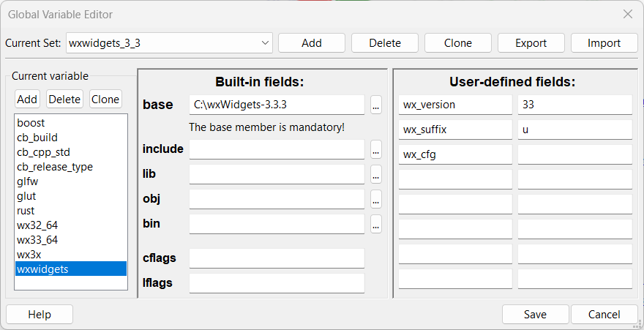Clone the current variable
This screenshot has height=330, width=644.
point(105,100)
